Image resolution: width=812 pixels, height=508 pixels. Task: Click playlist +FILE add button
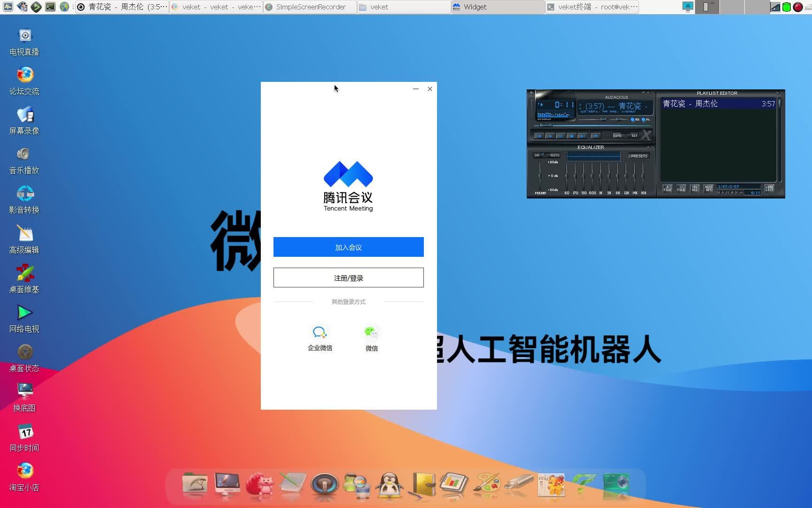point(667,188)
